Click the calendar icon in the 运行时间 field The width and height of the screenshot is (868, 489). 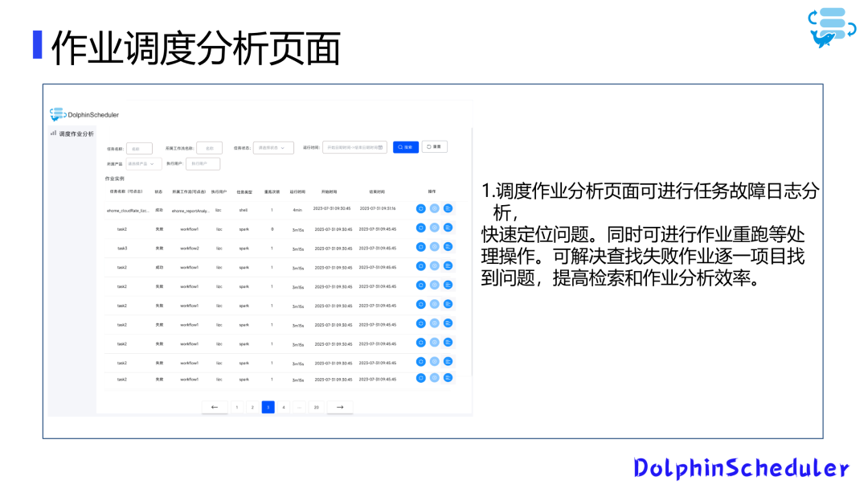click(x=380, y=147)
